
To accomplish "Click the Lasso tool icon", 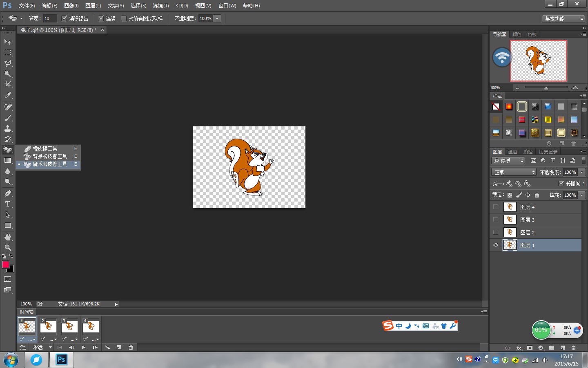I will click(8, 63).
